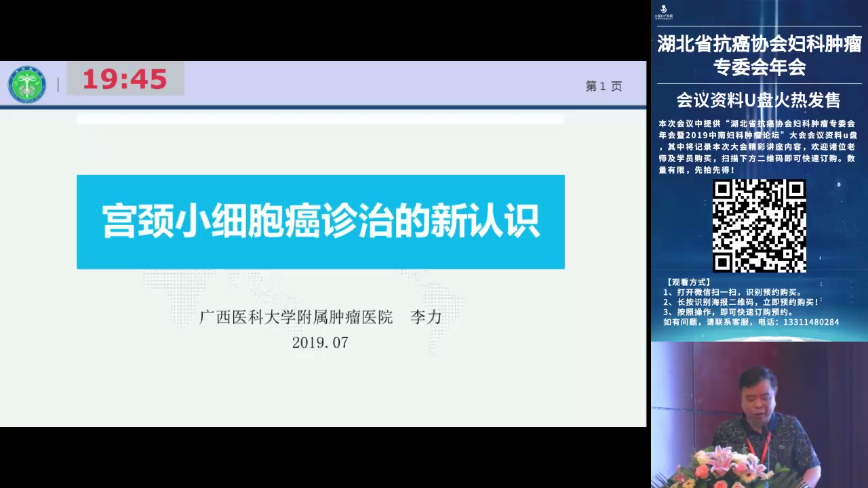Click the poster description paragraph text
Screen dimensions: 868x488
coord(759,146)
